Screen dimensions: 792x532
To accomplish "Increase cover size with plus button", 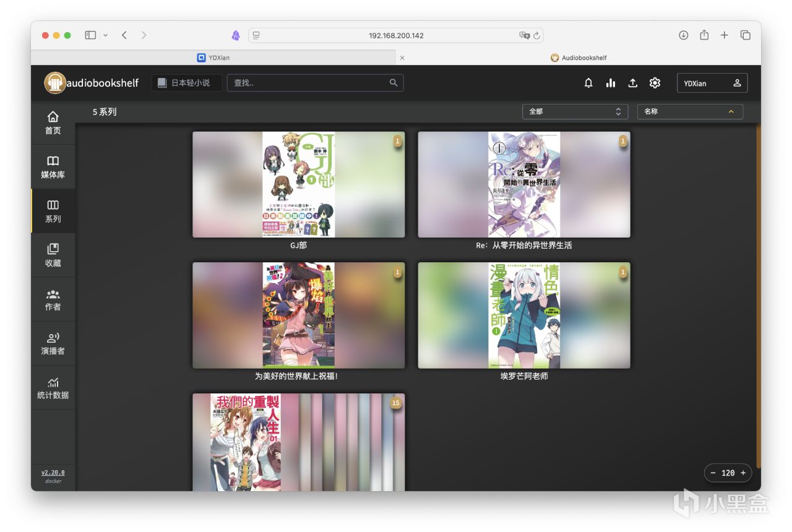I will (743, 473).
